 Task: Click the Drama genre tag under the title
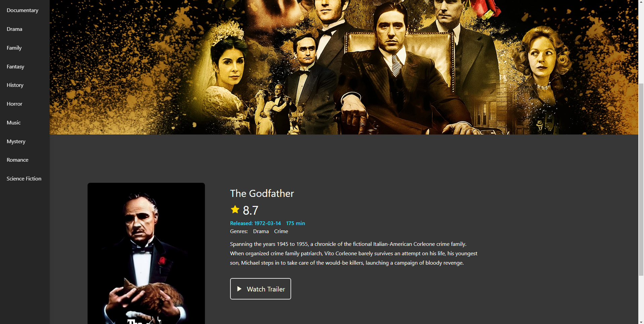tap(261, 231)
